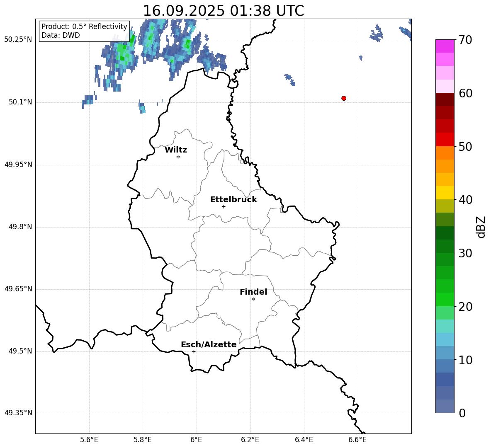Click the 5.6°E longitude label
The image size is (491, 448).
point(89,440)
